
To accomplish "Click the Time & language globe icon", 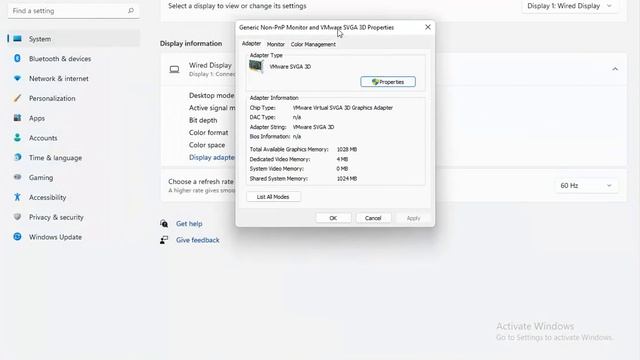I will click(17, 157).
